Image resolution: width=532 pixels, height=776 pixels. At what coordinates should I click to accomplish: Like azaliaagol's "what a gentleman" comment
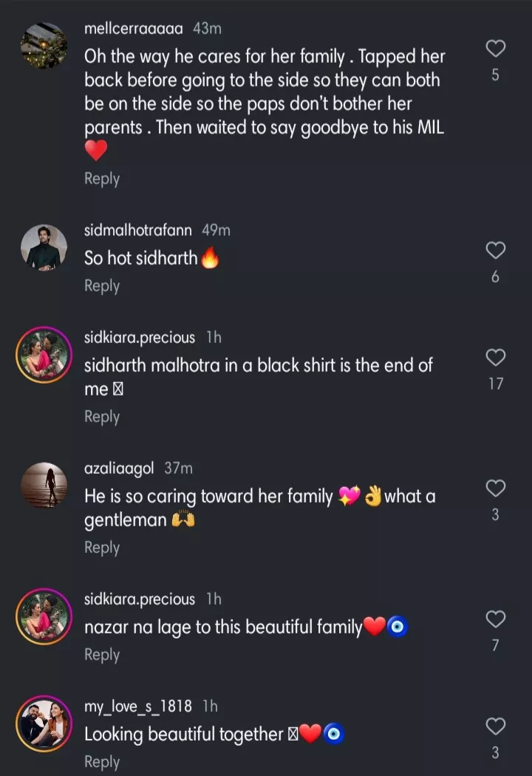click(495, 489)
